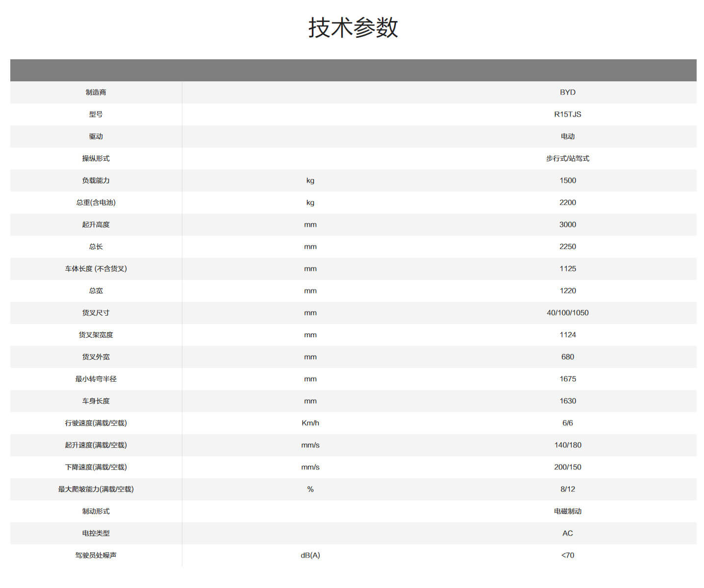
Task: Select the 货叉架宽度 row label
Action: click(x=96, y=335)
